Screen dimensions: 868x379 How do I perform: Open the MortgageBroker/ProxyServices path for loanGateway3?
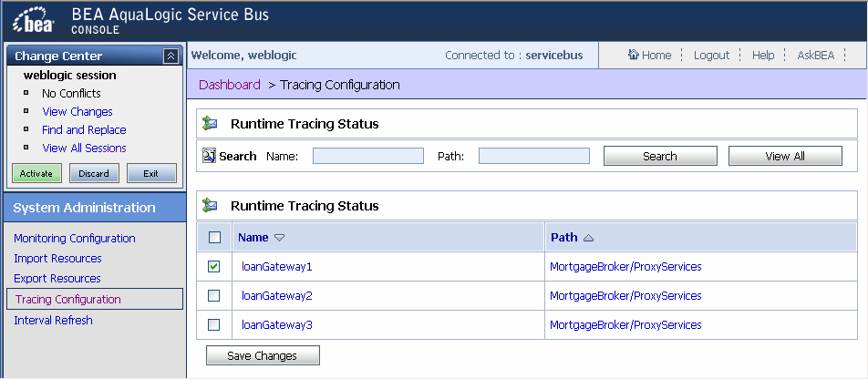pyautogui.click(x=625, y=324)
